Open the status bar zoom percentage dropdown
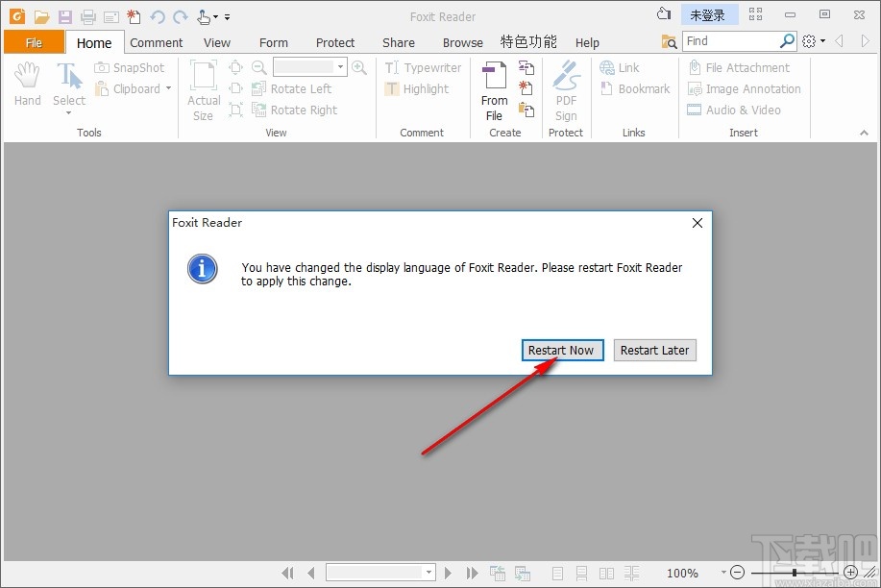881x588 pixels. pos(723,573)
